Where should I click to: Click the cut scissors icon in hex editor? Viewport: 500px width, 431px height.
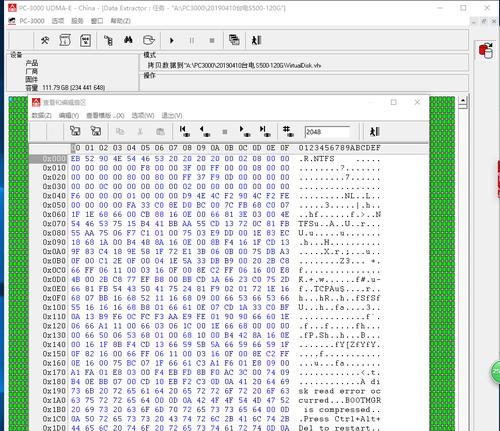click(x=140, y=132)
